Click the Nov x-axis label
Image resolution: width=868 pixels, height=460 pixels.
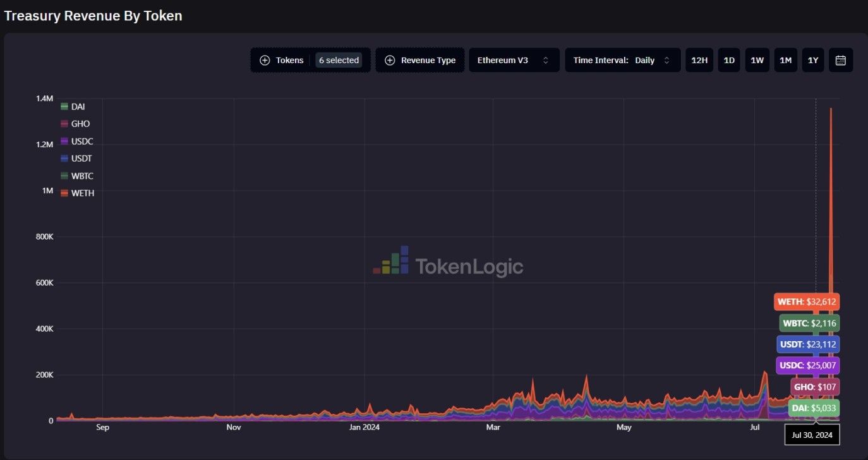234,428
